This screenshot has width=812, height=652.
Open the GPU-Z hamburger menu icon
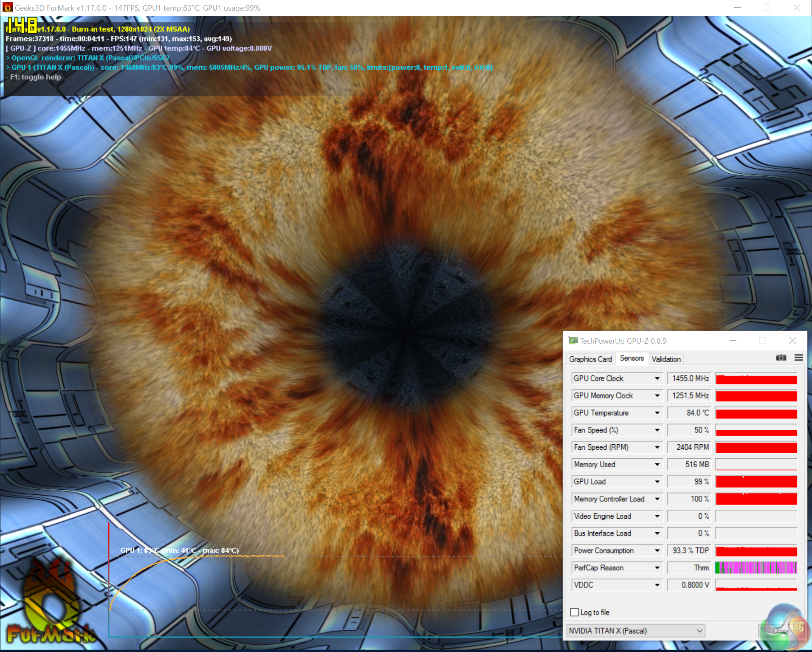[x=798, y=358]
